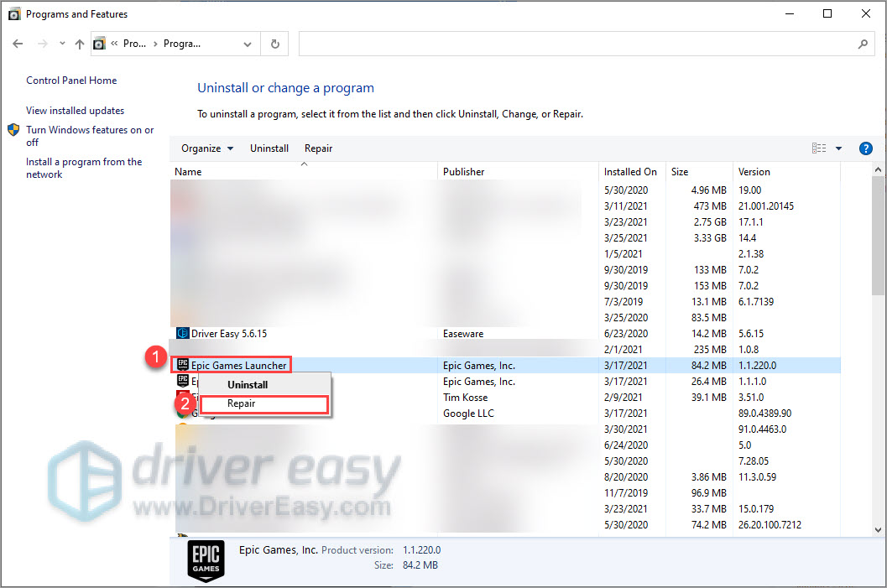Click version 89.0.4389.90 cell
This screenshot has height=588, width=887.
pyautogui.click(x=764, y=414)
